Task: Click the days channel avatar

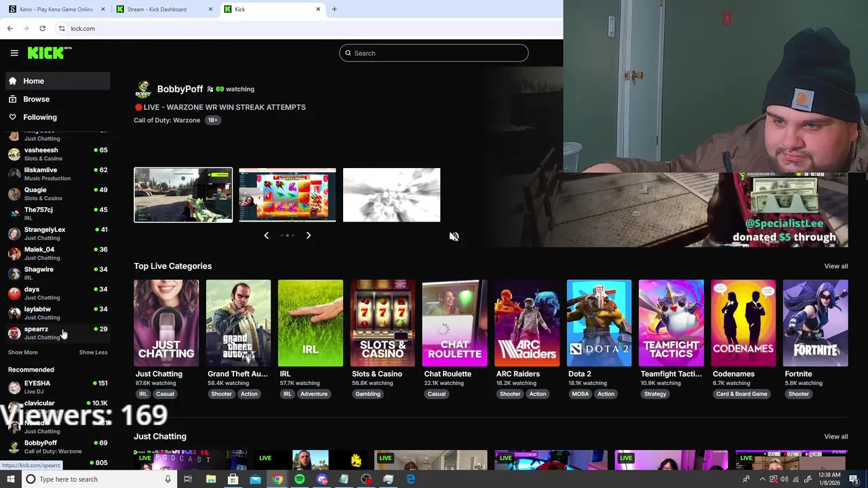Action: click(14, 293)
